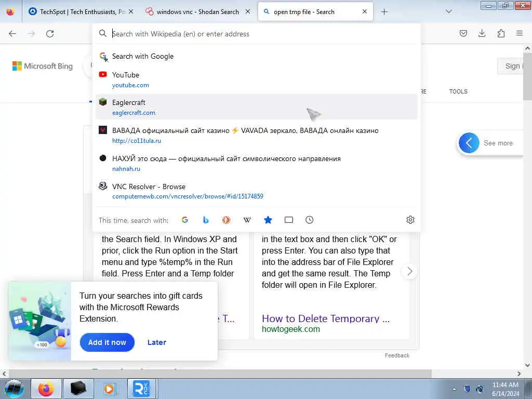Click the Firefox View icon
Image resolution: width=532 pixels, height=399 pixels.
(x=10, y=12)
